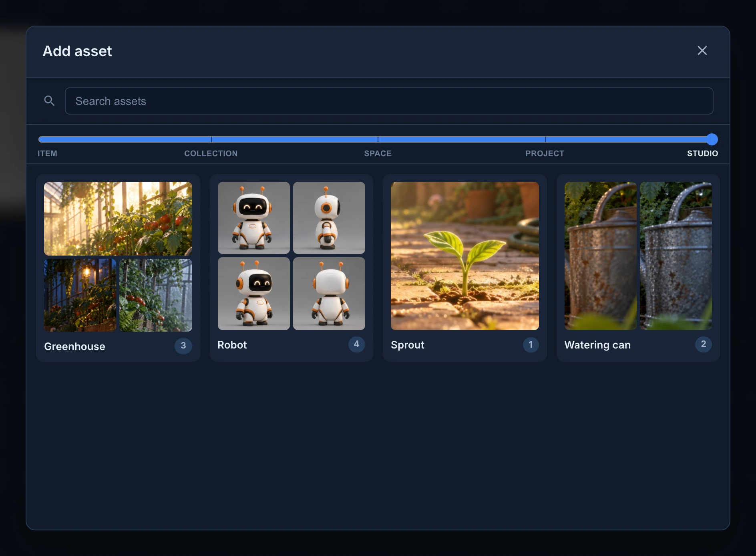Set scope slider to SPACE
The image size is (756, 556).
pos(378,153)
